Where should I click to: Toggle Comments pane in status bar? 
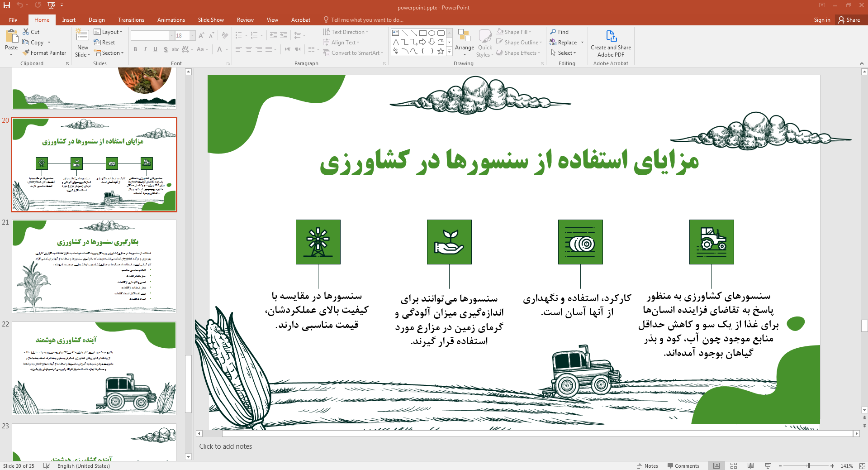[683, 465]
